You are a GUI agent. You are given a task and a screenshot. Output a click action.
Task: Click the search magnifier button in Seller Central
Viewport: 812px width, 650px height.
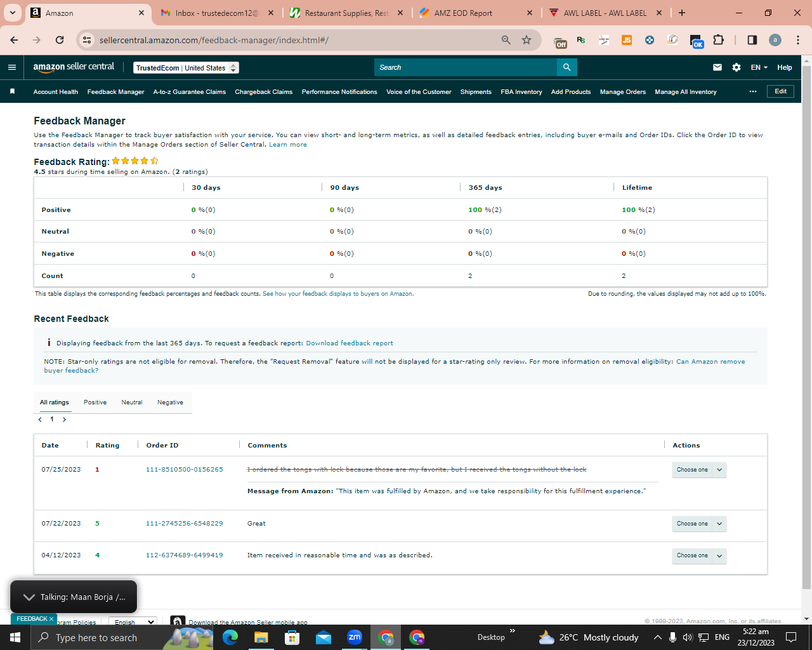(566, 67)
